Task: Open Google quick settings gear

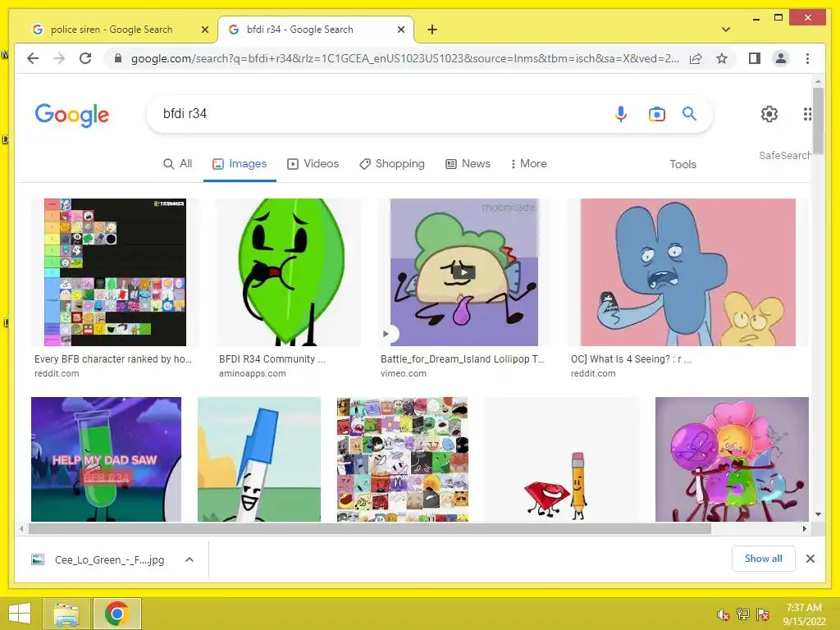Action: click(x=769, y=113)
